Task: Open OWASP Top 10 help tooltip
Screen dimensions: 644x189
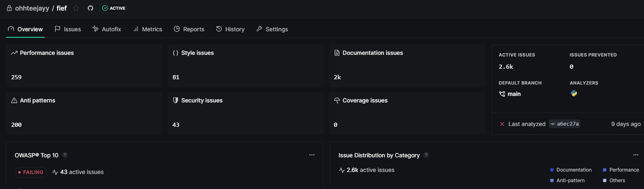Action: click(65, 155)
